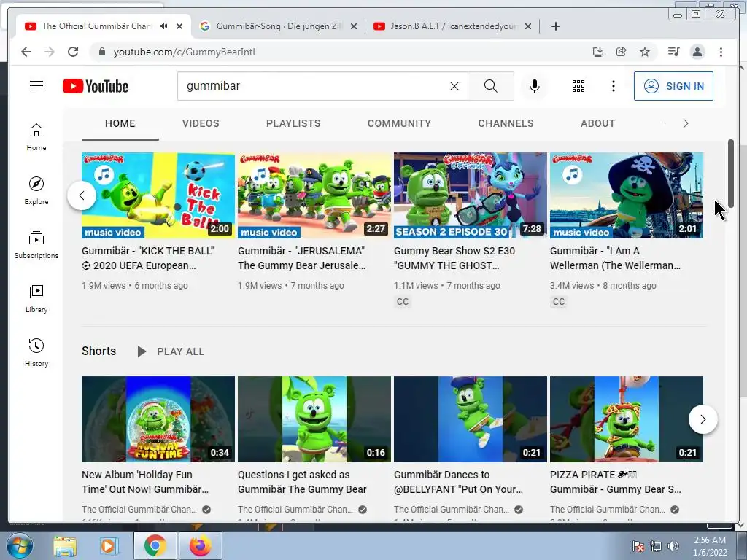Activate voice search microphone
The height and width of the screenshot is (560, 747).
tap(535, 86)
